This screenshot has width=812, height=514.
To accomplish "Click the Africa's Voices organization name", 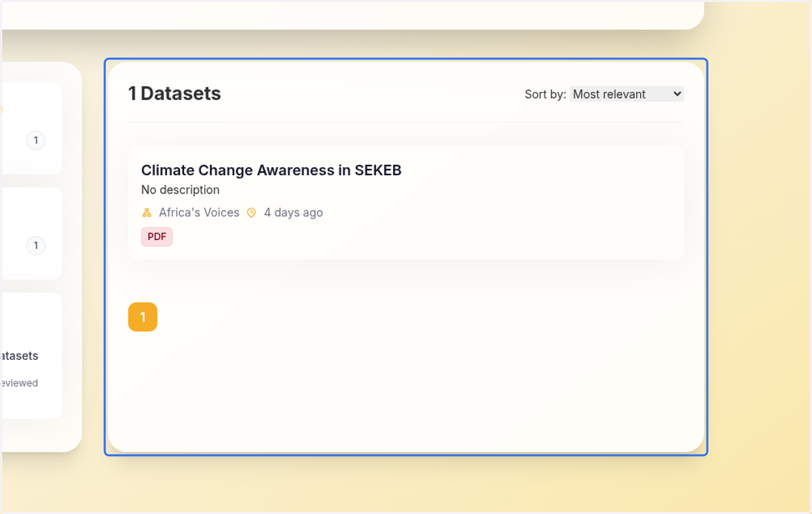I will coord(199,212).
